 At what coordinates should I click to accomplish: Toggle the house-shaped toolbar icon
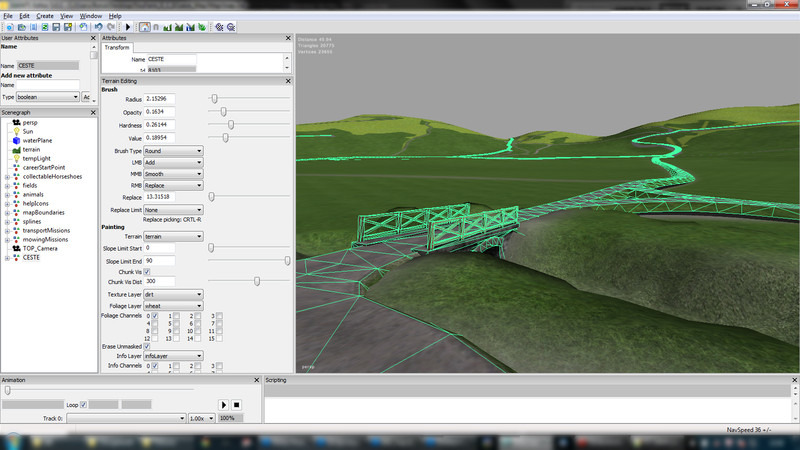[144, 27]
